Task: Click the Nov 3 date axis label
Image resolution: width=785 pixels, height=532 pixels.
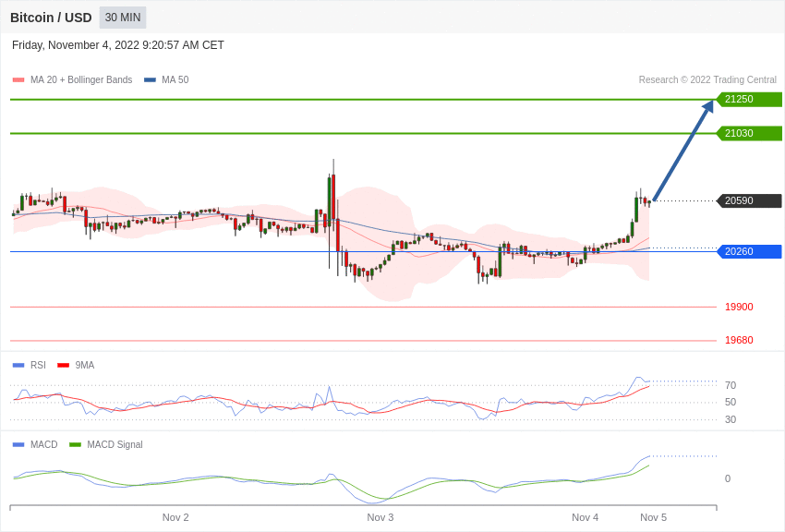Action: (x=380, y=517)
